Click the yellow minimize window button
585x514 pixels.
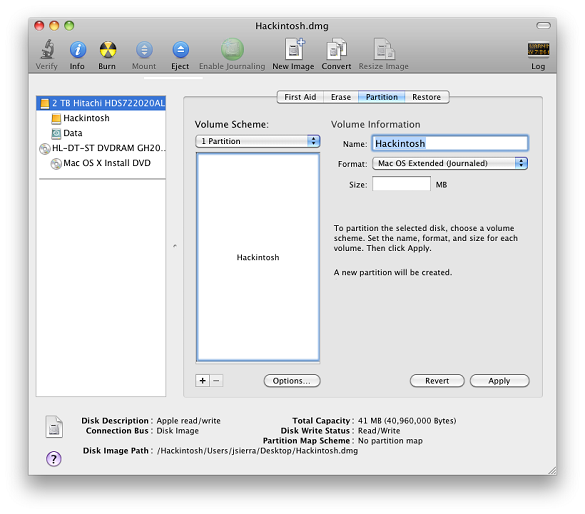click(x=54, y=25)
